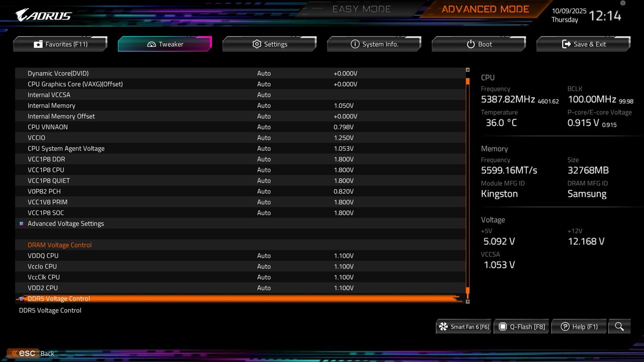Open the Auto dropdown for VDDQ CPU

pos(264,255)
